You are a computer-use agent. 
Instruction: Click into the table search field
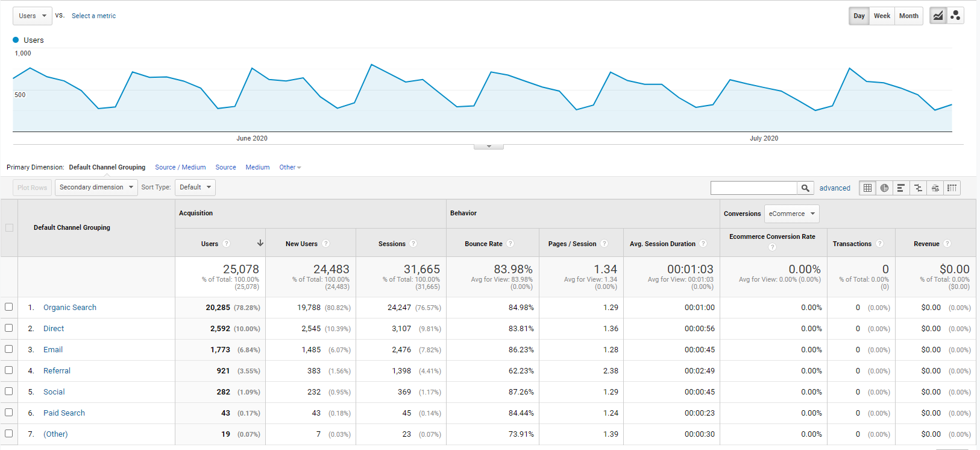click(754, 188)
